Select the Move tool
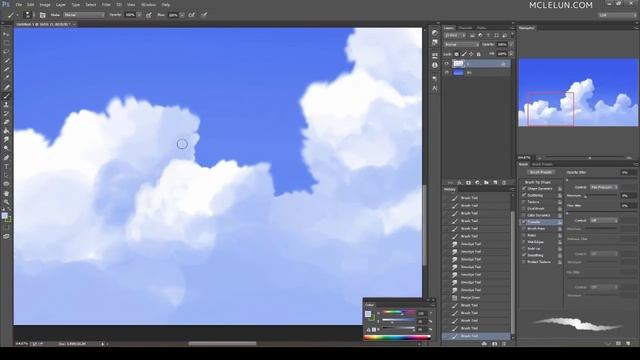Viewport: 640px width, 360px height. (6, 34)
